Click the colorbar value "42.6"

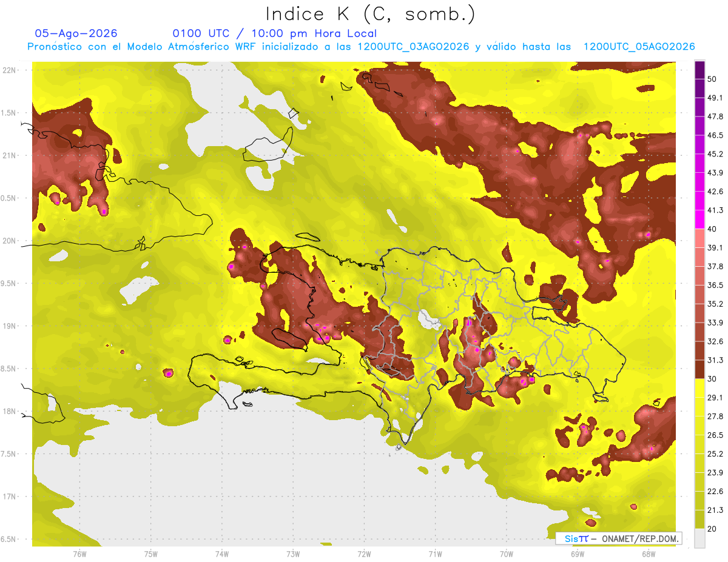(x=715, y=192)
